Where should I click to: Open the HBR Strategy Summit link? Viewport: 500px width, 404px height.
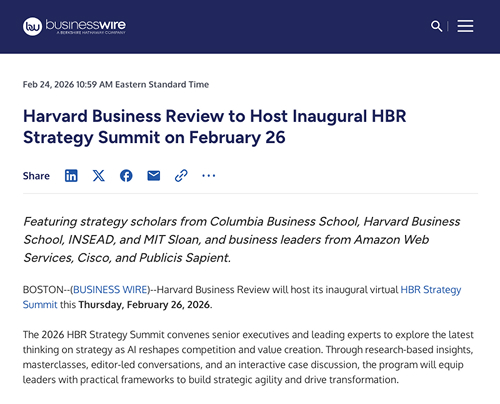click(x=431, y=290)
